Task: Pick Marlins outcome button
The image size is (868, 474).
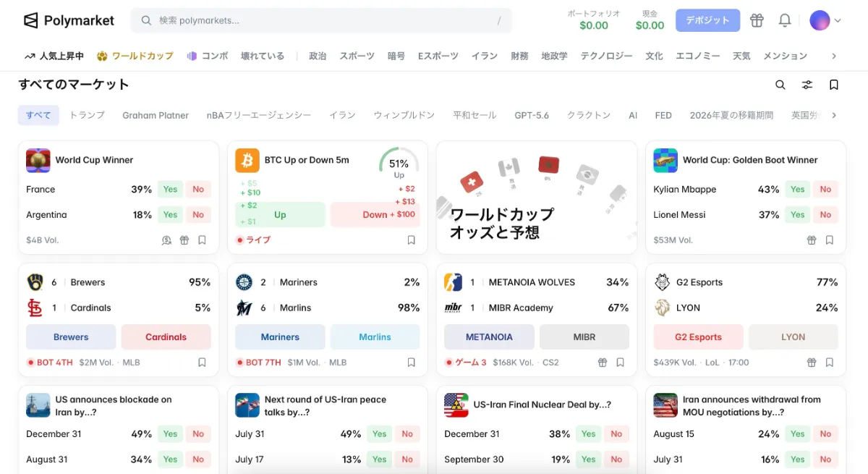Action: 375,337
